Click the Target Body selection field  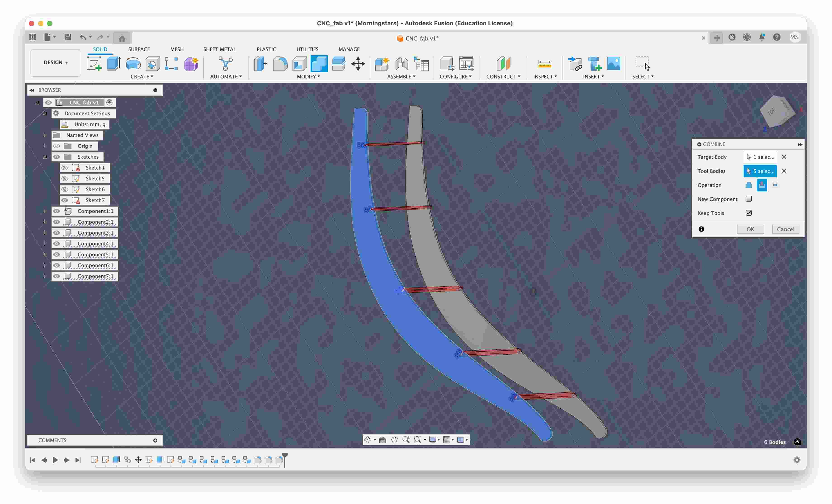point(760,157)
